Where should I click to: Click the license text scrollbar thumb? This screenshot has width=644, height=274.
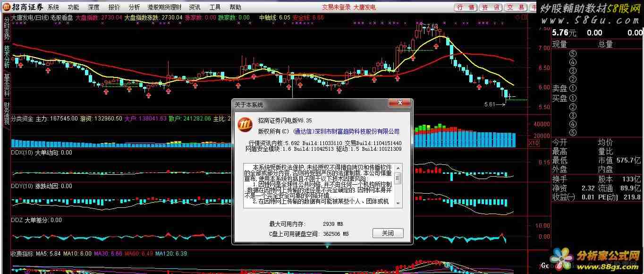[x=398, y=178]
